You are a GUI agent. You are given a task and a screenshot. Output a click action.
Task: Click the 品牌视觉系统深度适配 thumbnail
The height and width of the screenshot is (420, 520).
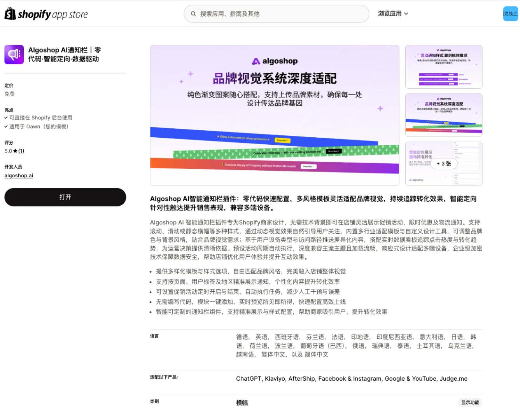pos(444,115)
